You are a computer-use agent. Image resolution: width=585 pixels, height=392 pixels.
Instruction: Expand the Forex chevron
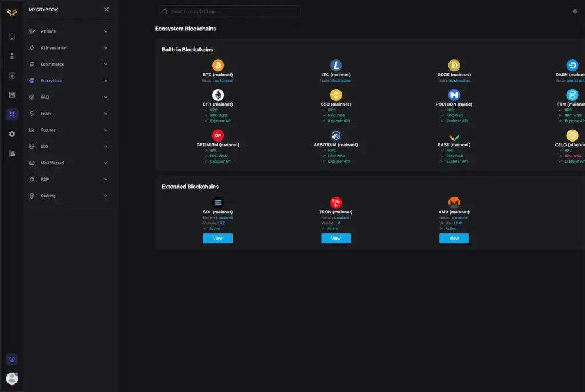point(106,114)
